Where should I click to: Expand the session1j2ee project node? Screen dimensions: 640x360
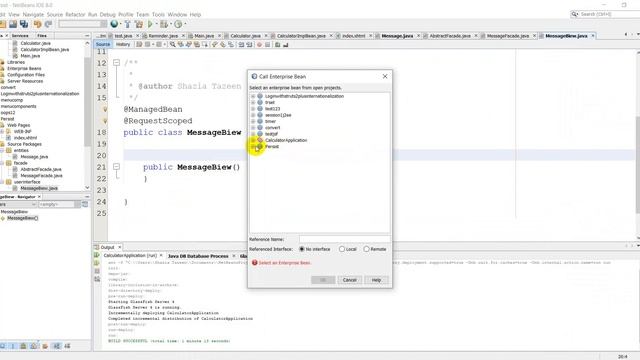pyautogui.click(x=253, y=115)
